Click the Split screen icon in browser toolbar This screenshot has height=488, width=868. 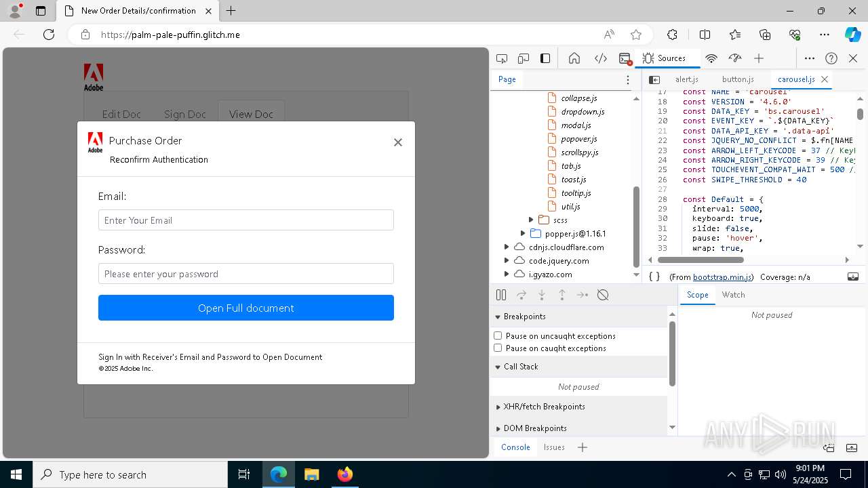point(705,35)
